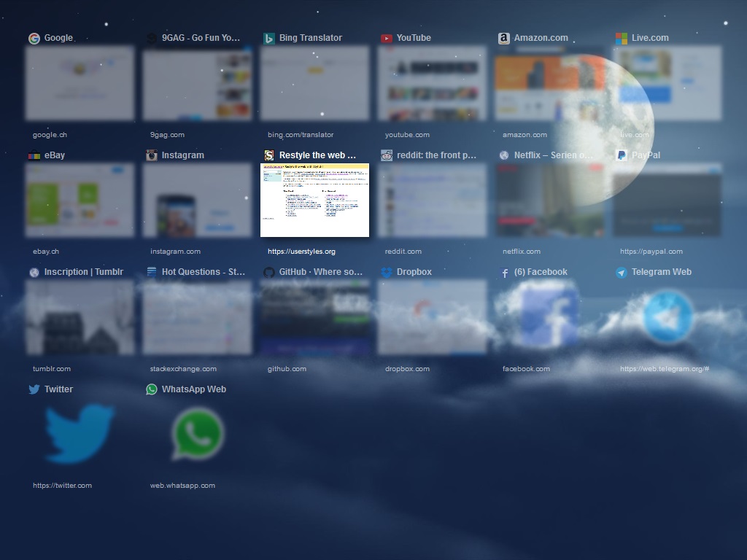The width and height of the screenshot is (747, 560).
Task: Click the YouTube favicon icon
Action: click(x=387, y=38)
